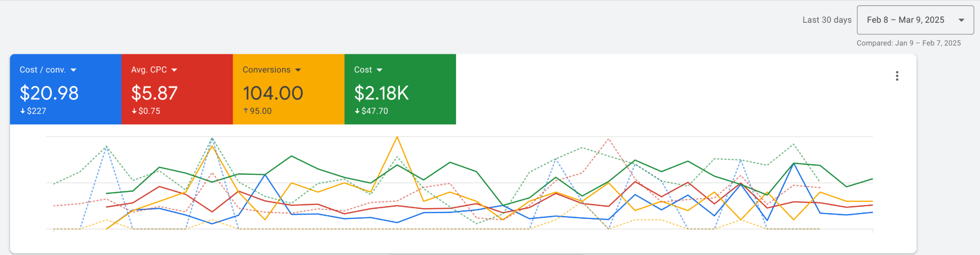Click the Compared: Jan 9 – Feb 7 text
The height and width of the screenshot is (255, 980).
click(x=908, y=43)
